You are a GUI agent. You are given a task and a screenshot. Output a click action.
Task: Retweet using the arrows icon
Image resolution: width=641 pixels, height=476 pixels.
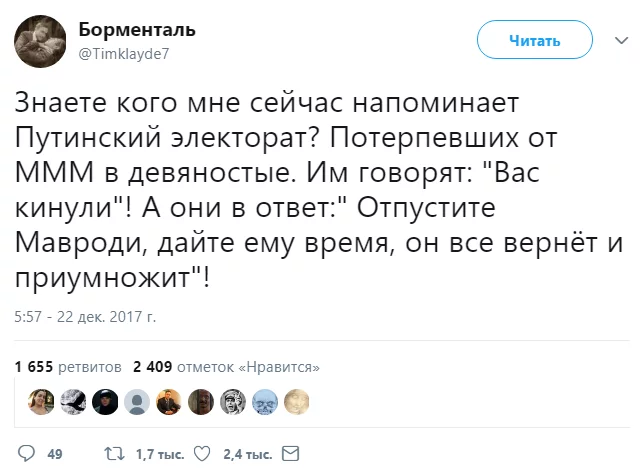pos(112,453)
